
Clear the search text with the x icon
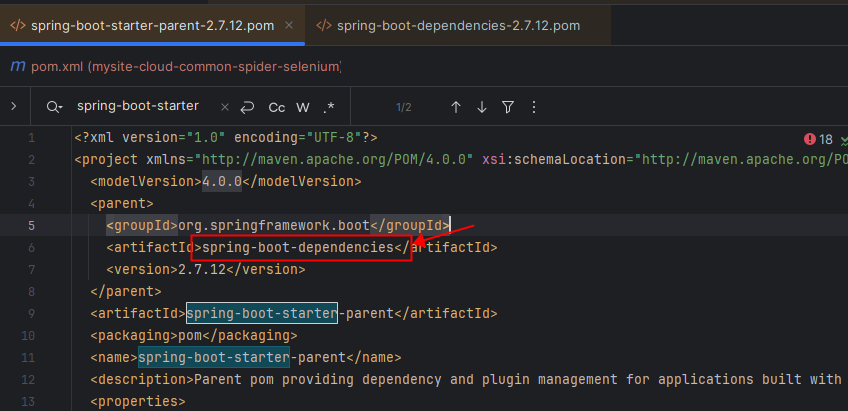click(x=225, y=107)
